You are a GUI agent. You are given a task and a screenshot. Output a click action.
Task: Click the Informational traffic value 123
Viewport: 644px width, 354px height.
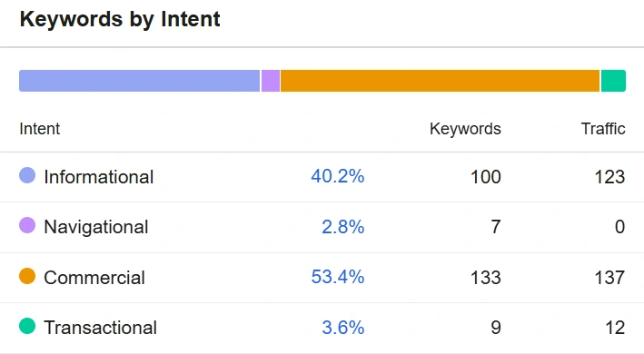[609, 177]
